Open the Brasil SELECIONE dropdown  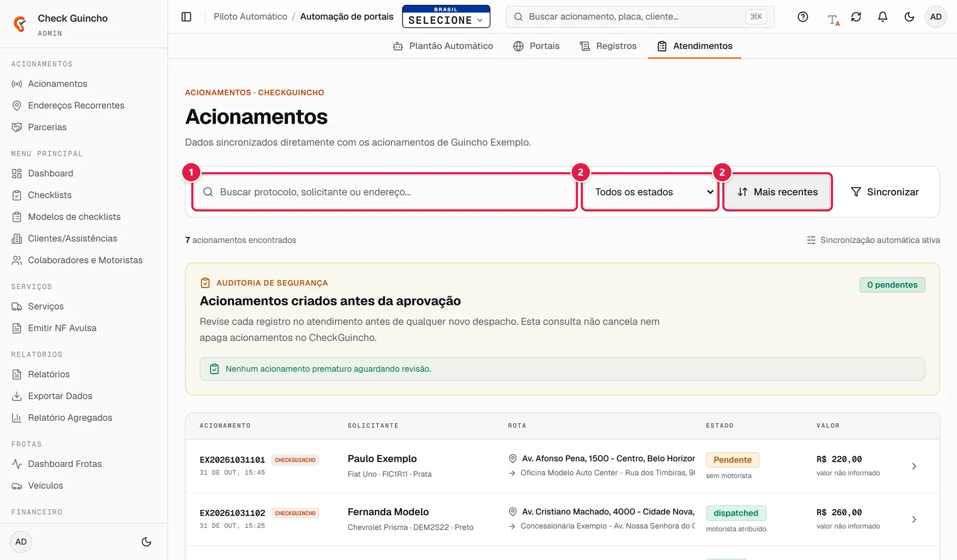coord(446,17)
